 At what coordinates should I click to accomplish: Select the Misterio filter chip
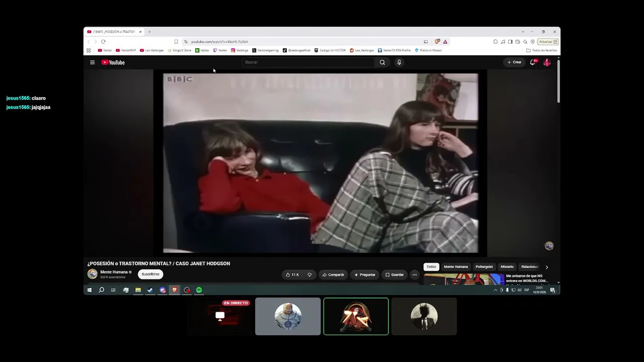507,267
